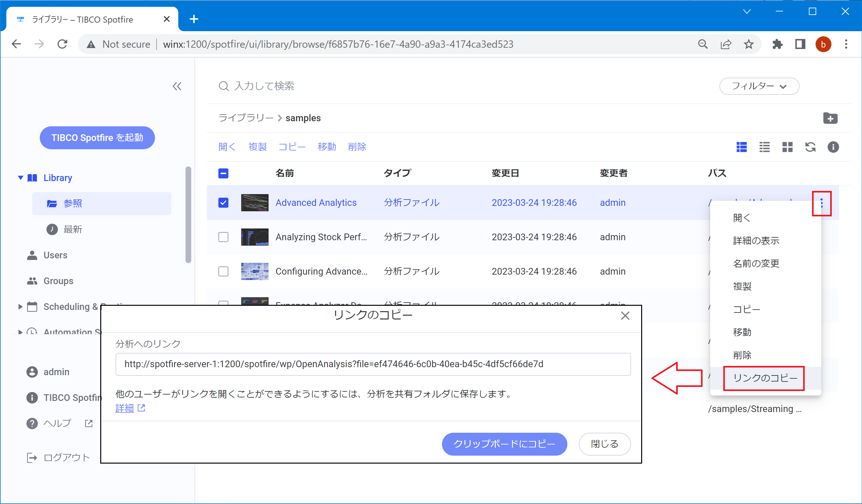Expand the Scheduling & Routing tree node
This screenshot has width=862, height=504.
point(20,307)
